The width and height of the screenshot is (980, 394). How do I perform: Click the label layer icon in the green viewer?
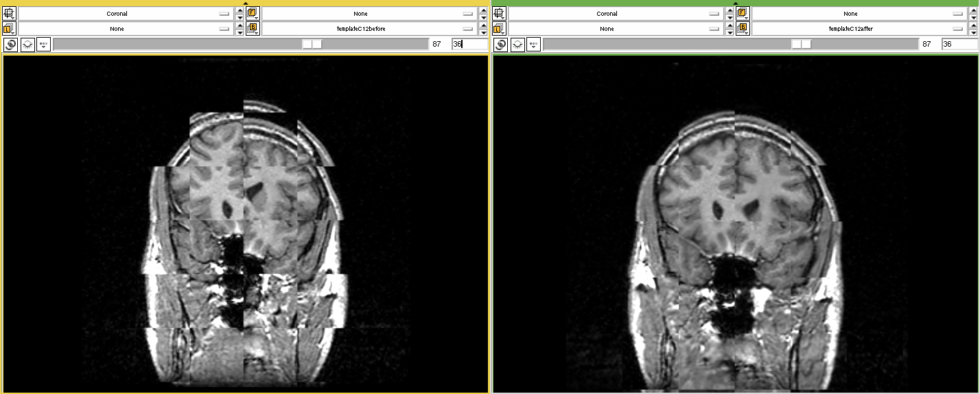[x=500, y=29]
